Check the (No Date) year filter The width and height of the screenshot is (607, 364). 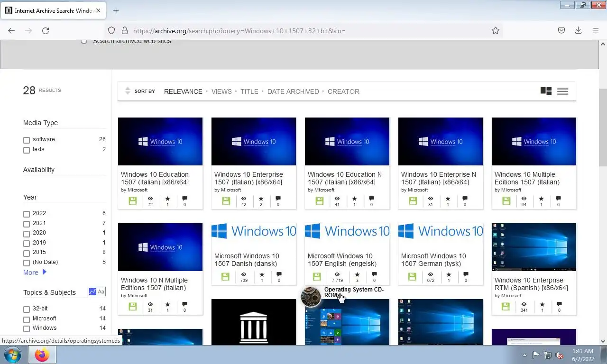pos(27,263)
